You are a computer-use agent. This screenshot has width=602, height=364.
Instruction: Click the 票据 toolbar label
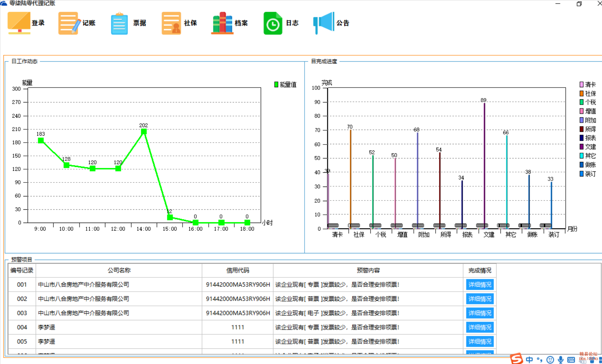pyautogui.click(x=140, y=23)
